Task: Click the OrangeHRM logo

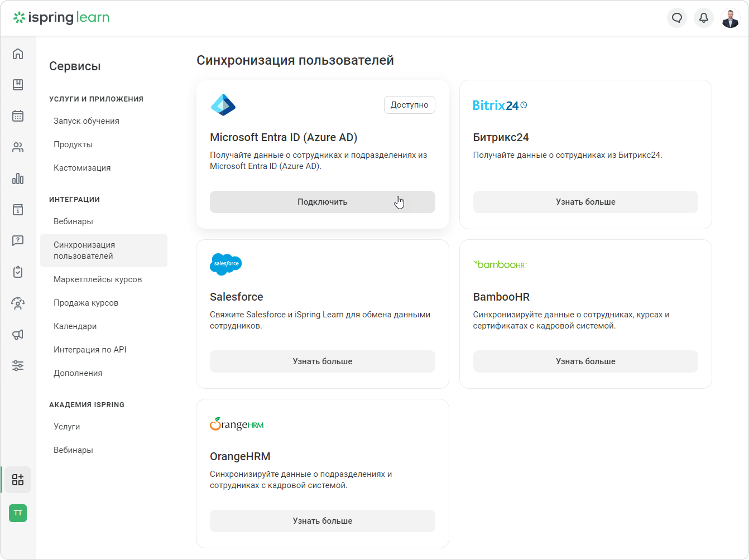Action: click(x=237, y=424)
